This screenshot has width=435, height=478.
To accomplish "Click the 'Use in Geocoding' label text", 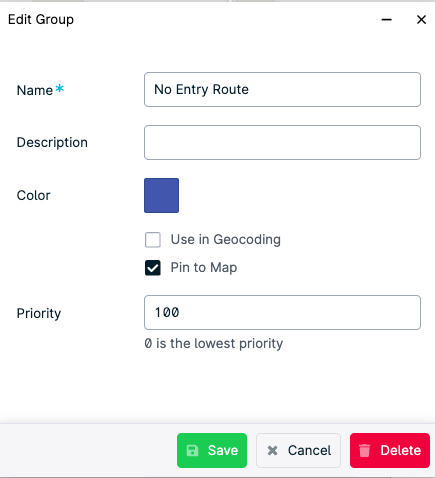I will pos(226,240).
